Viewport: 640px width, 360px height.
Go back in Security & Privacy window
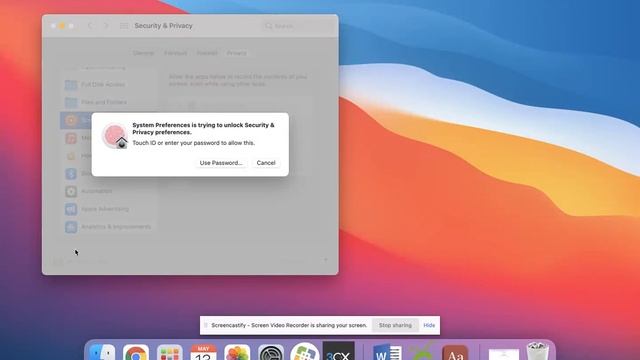(90, 26)
